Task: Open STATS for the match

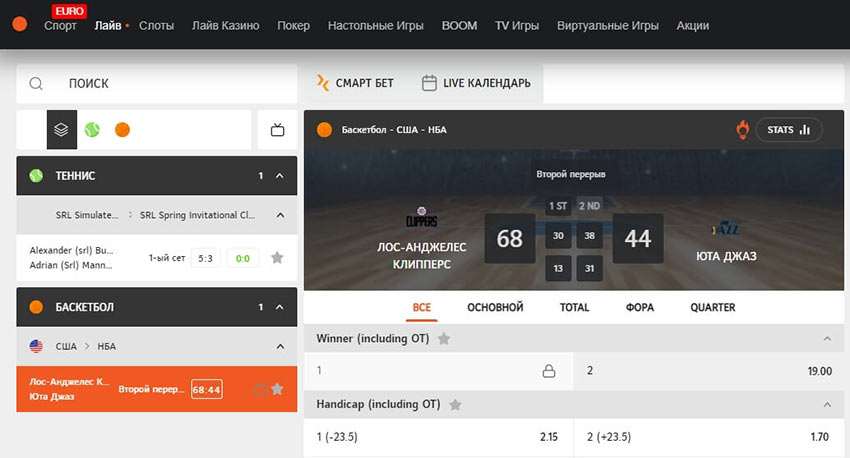Action: point(789,130)
